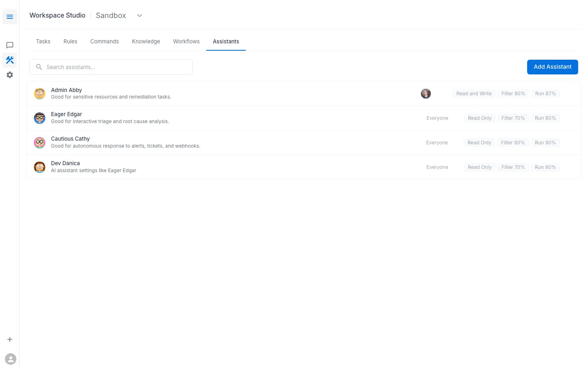Click Cautious Cathy's avatar
The height and width of the screenshot is (368, 588).
click(39, 142)
